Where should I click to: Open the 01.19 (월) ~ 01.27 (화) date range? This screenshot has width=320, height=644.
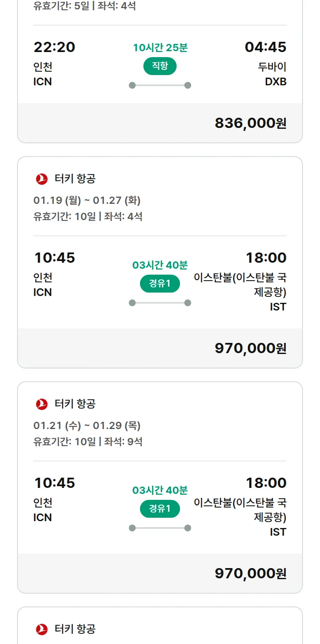tap(87, 200)
